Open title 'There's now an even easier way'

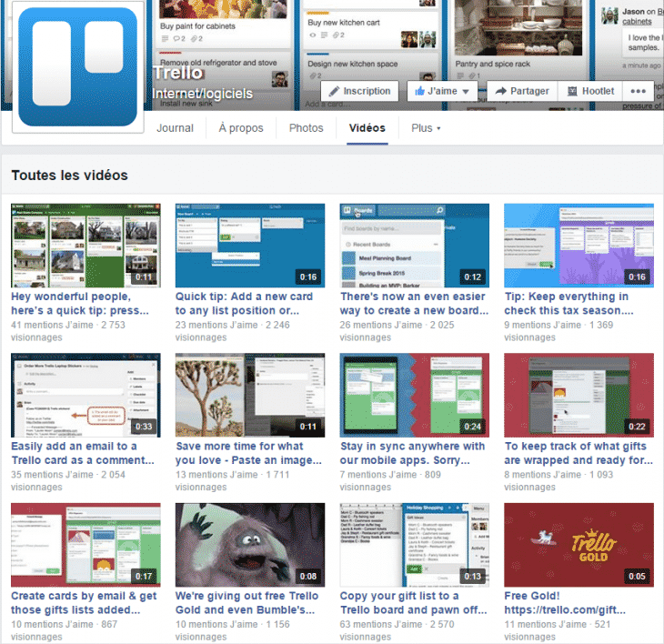pos(414,304)
